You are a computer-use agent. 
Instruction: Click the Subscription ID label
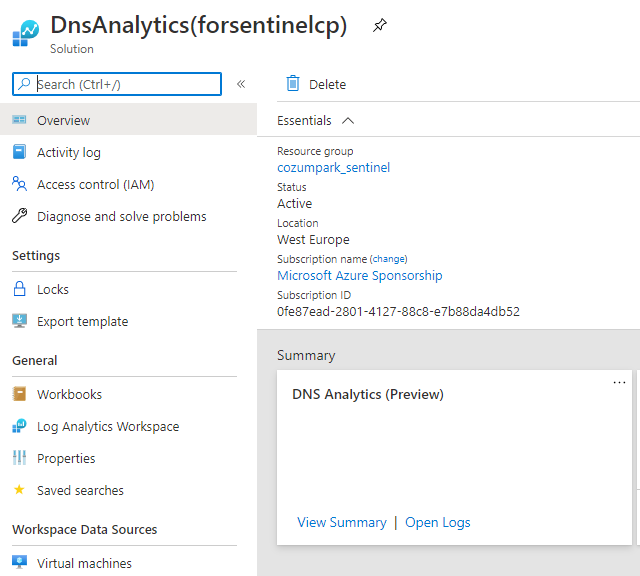click(x=314, y=295)
